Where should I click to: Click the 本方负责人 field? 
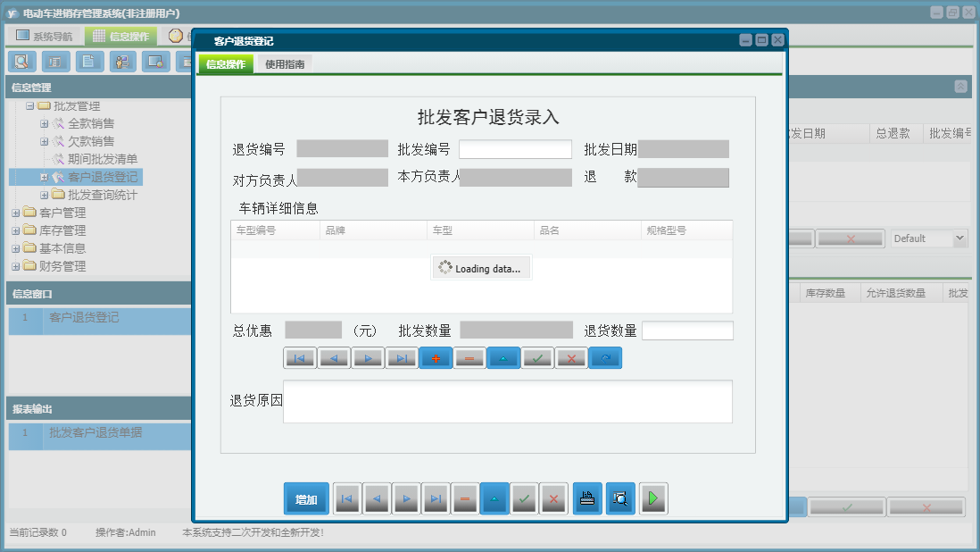(x=516, y=178)
